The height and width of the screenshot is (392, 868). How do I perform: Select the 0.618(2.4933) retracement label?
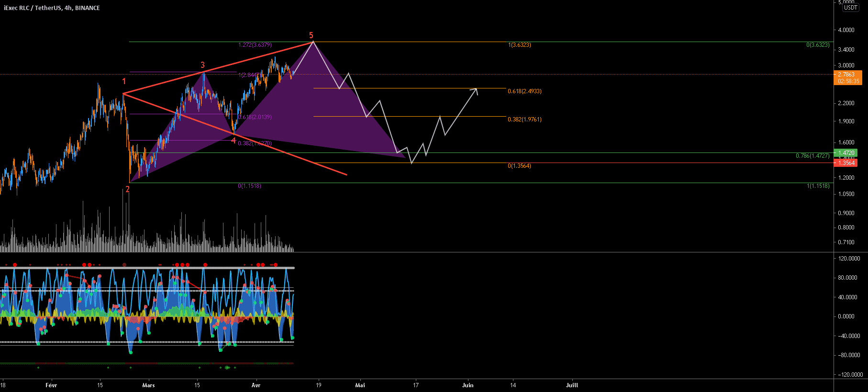[525, 91]
